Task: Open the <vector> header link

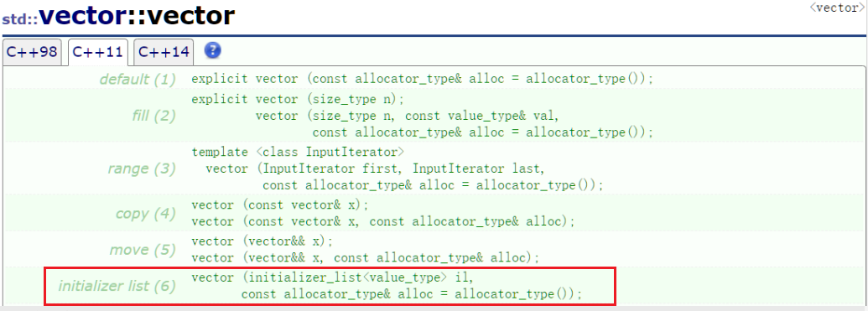Action: click(x=837, y=8)
